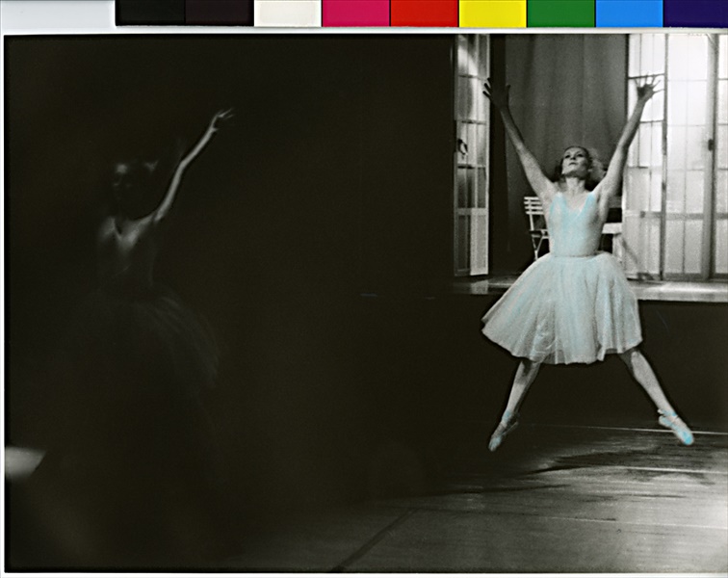Click the black patch in the color strip

tap(150, 13)
